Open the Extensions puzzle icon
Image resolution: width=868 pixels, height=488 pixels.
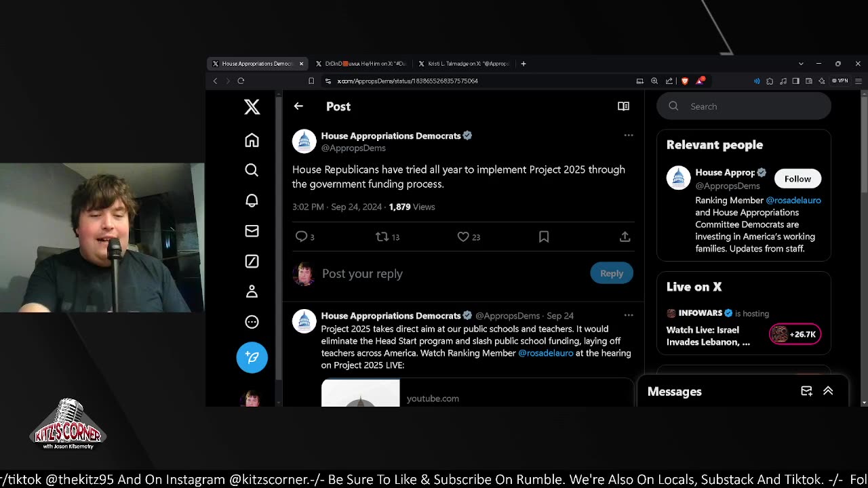point(770,81)
